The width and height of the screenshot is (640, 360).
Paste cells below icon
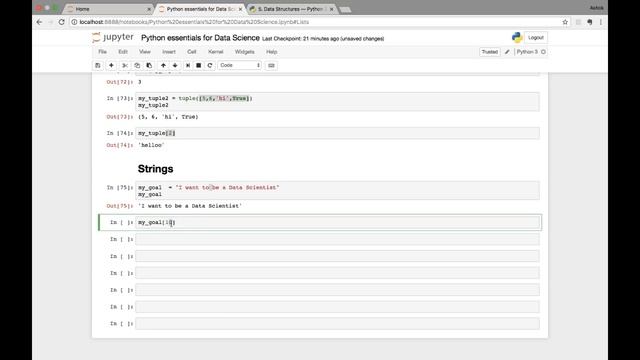coord(149,65)
